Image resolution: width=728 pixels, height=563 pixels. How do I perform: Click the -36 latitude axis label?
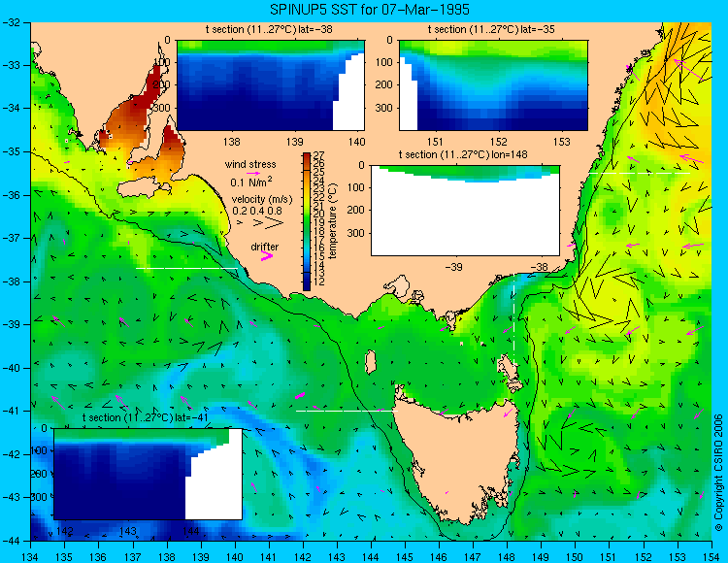pyautogui.click(x=10, y=195)
